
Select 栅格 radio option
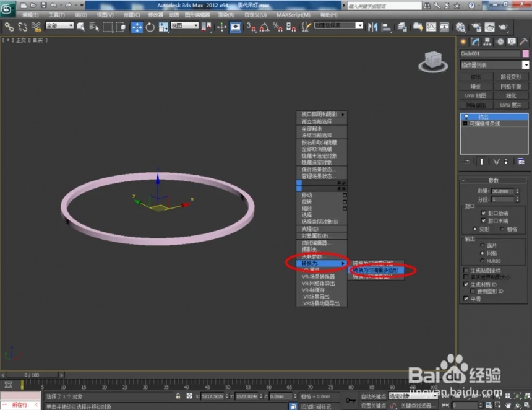502,229
